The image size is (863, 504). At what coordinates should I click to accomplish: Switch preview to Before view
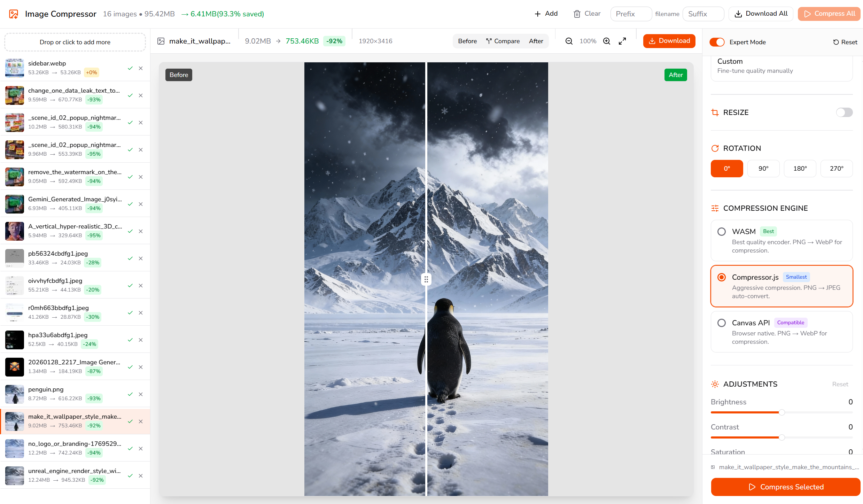(467, 41)
